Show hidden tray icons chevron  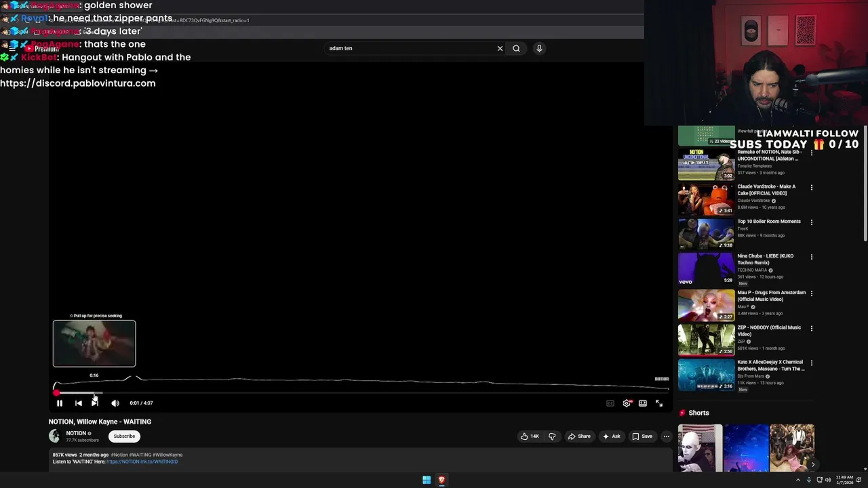pos(798,480)
